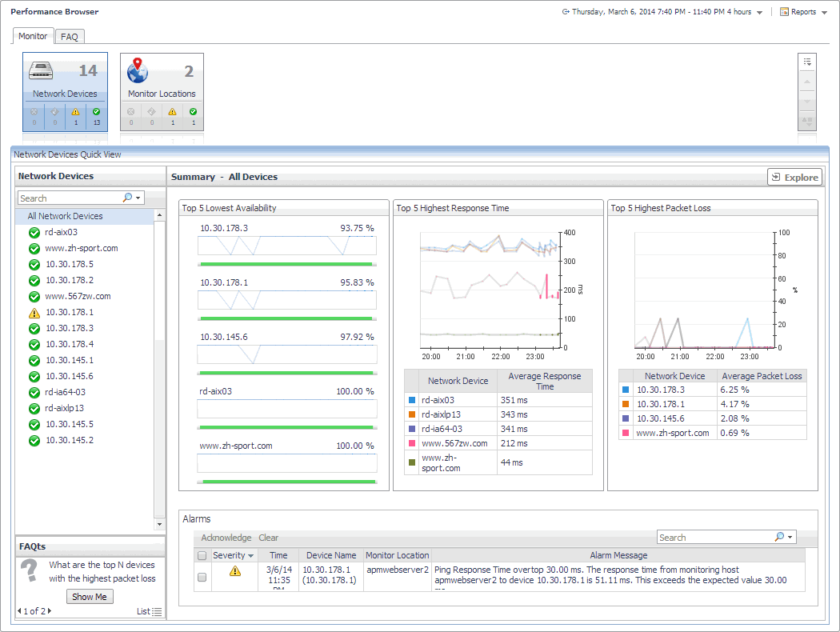Image resolution: width=840 pixels, height=632 pixels.
Task: Switch to the Monitor tab
Action: tap(33, 36)
